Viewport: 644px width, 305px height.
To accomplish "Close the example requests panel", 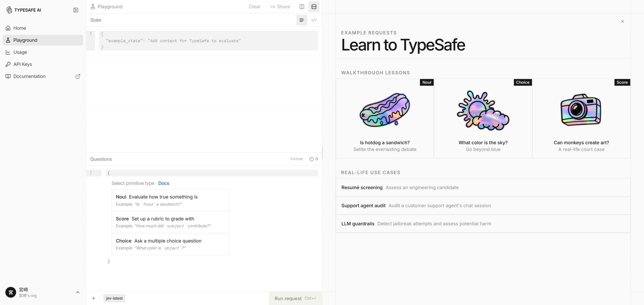I will (x=622, y=22).
